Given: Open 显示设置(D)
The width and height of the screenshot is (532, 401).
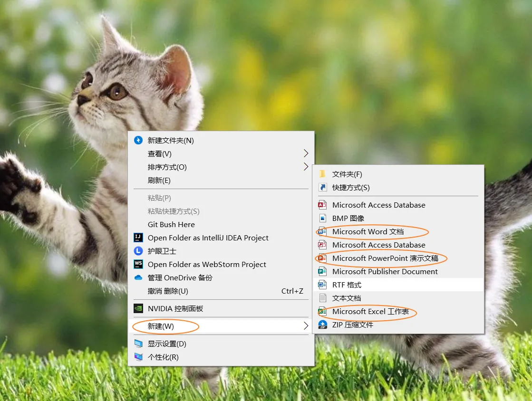Looking at the screenshot, I should [221, 344].
